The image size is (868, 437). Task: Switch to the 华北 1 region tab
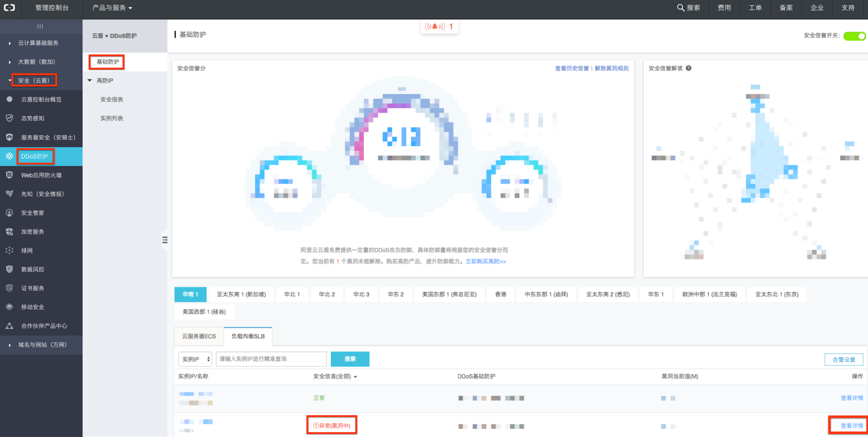click(x=292, y=294)
